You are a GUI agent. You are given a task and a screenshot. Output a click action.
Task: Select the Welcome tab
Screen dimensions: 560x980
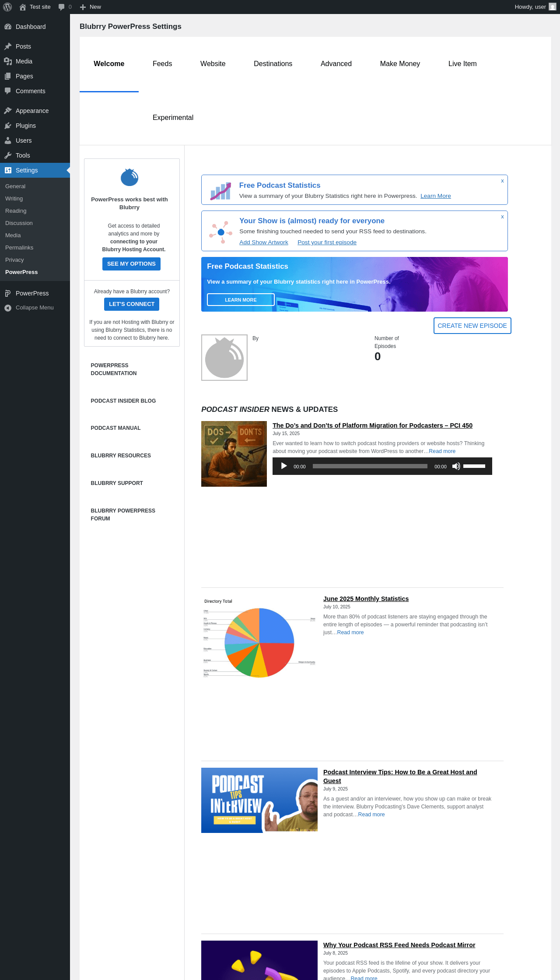109,64
